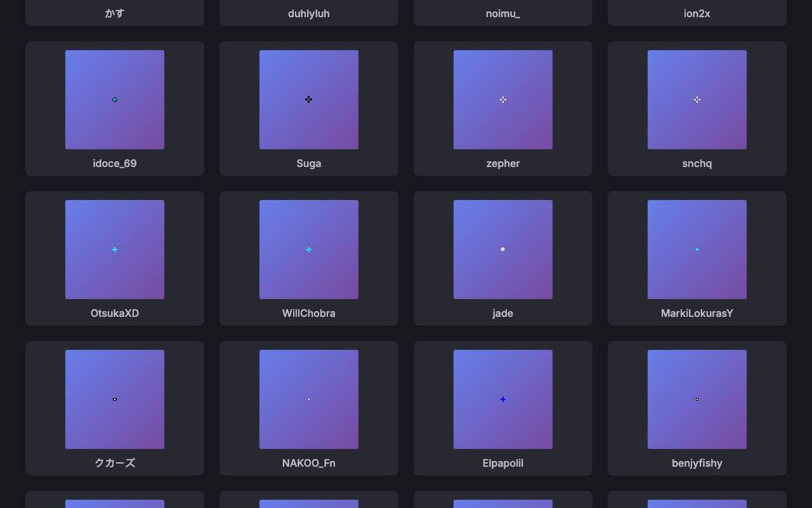Click the OtsukaXD name label
812x508 pixels.
115,313
